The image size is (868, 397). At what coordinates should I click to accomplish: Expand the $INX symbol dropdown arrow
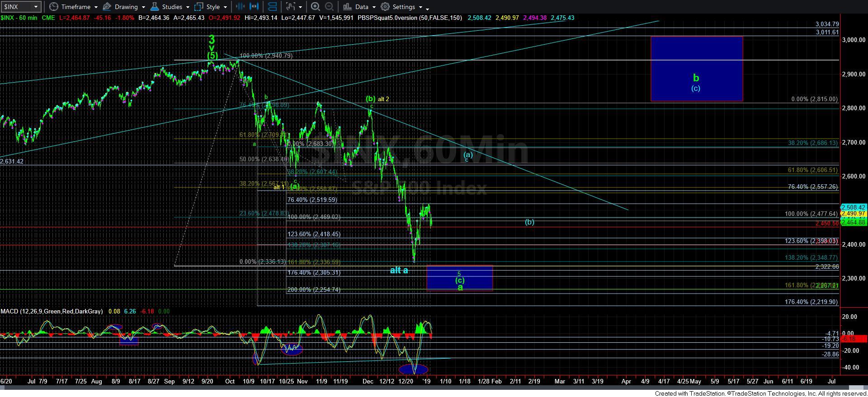tap(36, 7)
